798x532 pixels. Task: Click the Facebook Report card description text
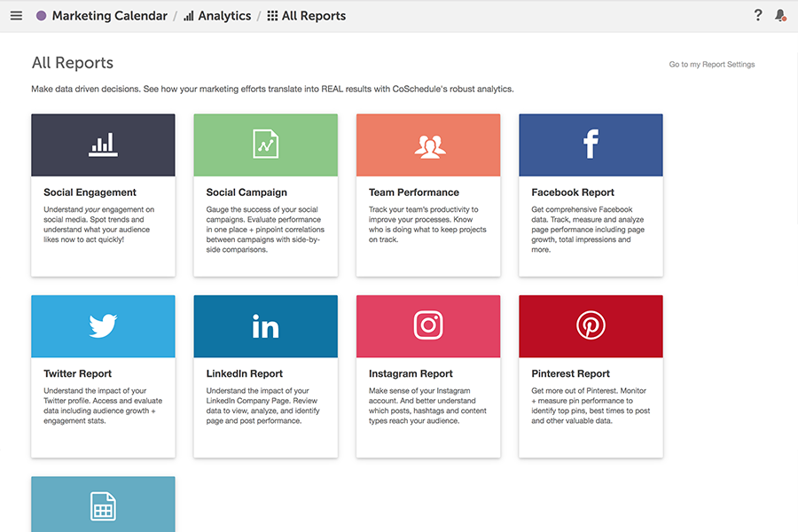[x=588, y=230]
